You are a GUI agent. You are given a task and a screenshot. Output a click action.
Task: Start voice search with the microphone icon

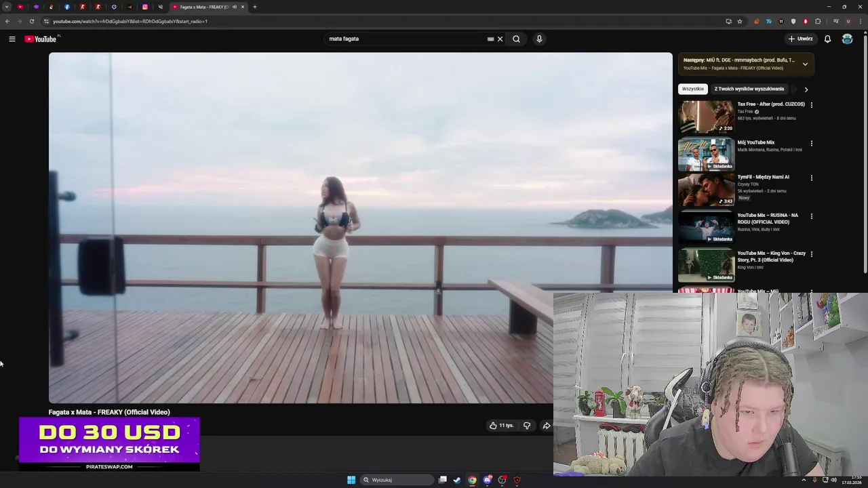point(539,39)
